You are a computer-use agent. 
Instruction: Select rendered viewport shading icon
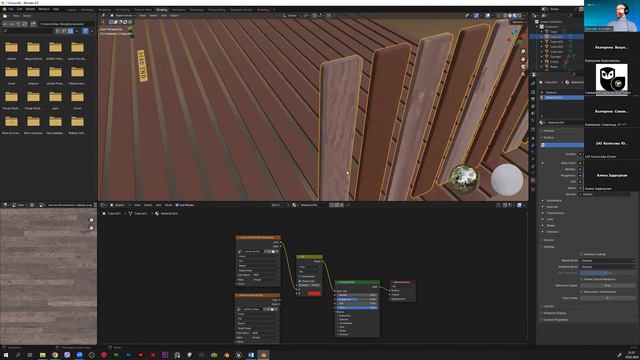point(520,16)
